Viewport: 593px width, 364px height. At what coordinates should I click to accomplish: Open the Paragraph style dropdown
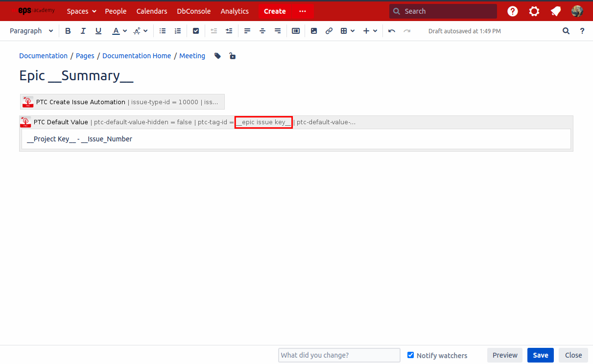[x=31, y=30]
